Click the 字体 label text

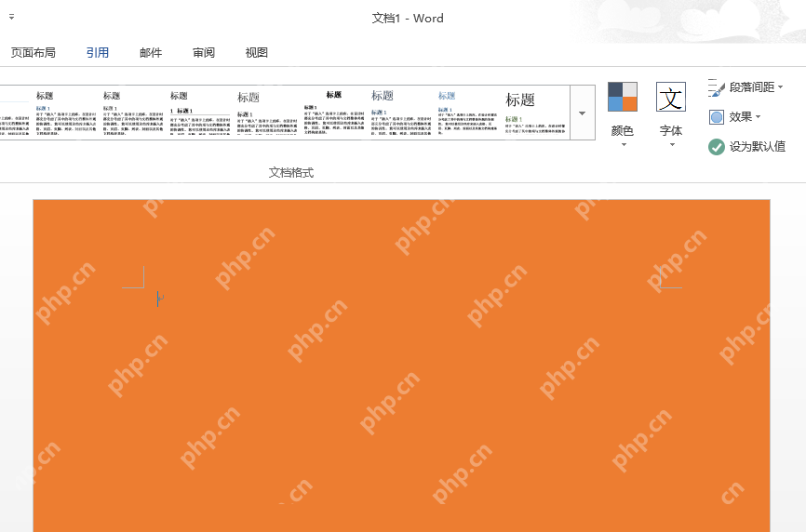[x=671, y=131]
